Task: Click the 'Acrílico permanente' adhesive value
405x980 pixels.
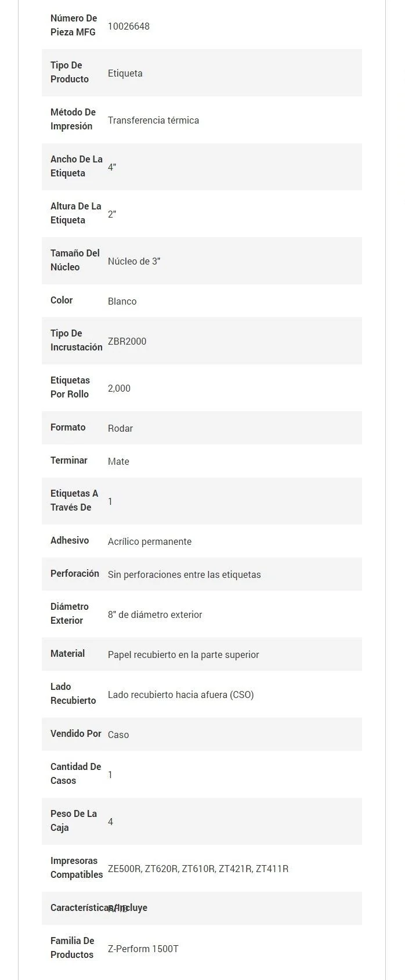Action: (149, 541)
